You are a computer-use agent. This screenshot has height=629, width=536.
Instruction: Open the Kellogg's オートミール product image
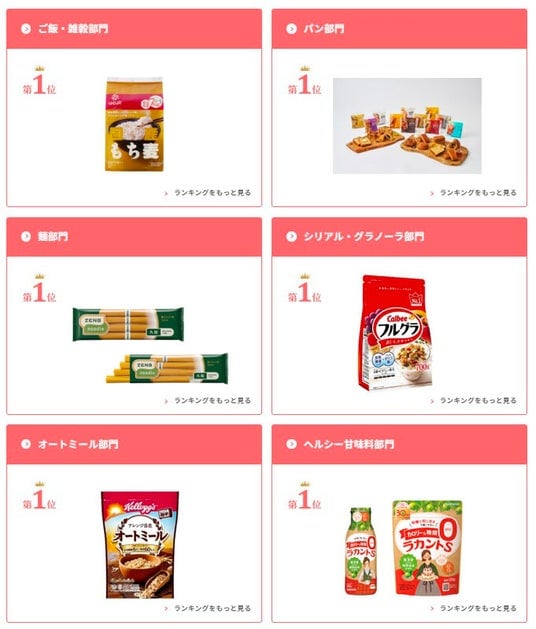pos(139,544)
